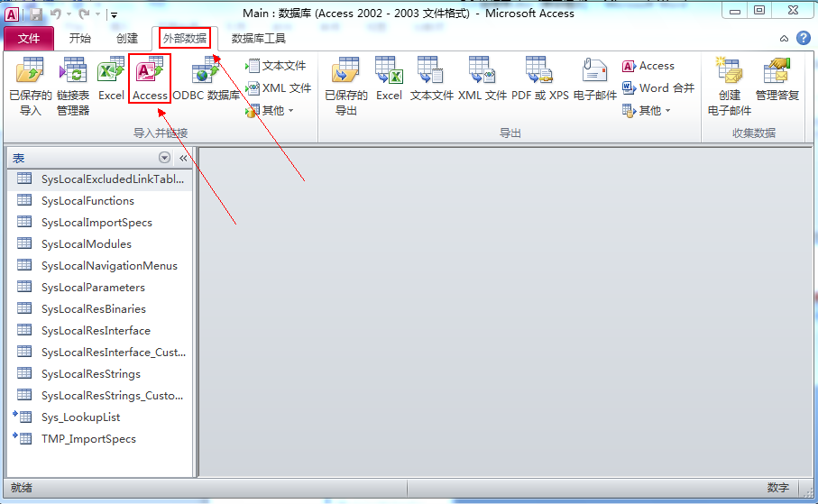Export as PDF or XPS

(x=540, y=79)
